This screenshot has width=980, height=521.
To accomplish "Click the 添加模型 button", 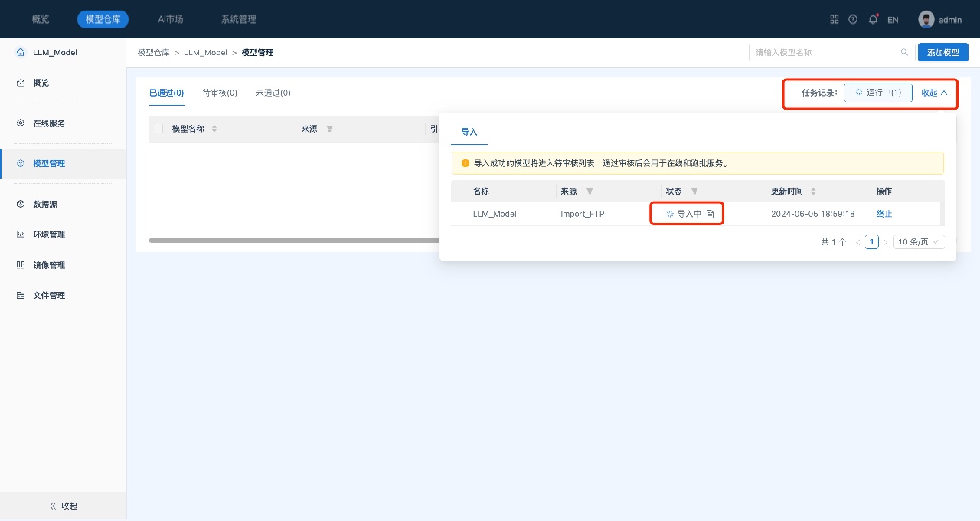I will coord(942,52).
